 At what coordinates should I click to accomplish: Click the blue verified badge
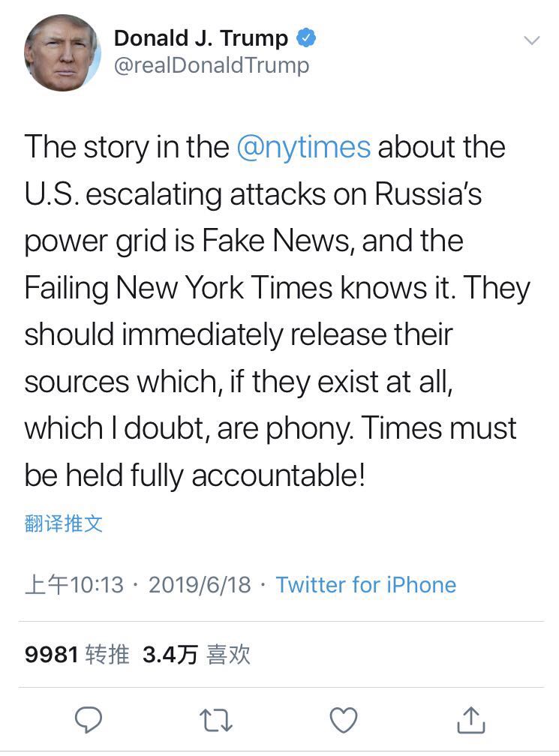click(x=305, y=37)
